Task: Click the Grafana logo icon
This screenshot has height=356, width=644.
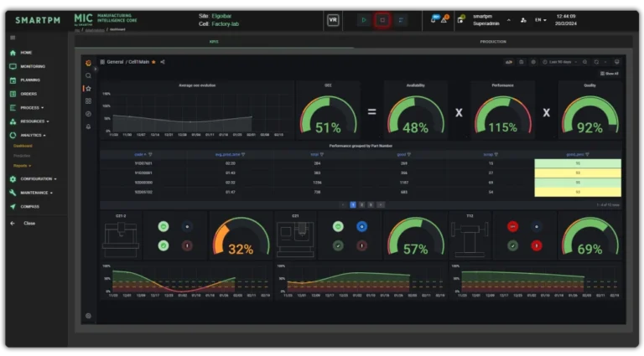Action: pyautogui.click(x=88, y=63)
